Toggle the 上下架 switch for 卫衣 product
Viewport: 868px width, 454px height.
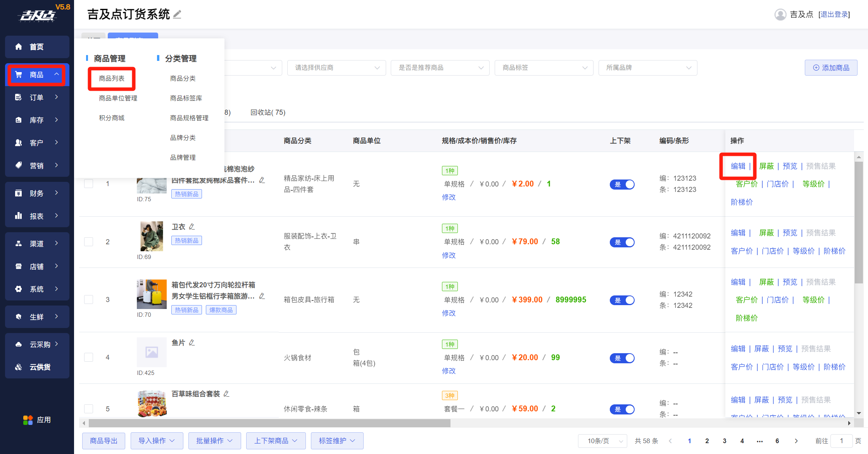(x=622, y=242)
